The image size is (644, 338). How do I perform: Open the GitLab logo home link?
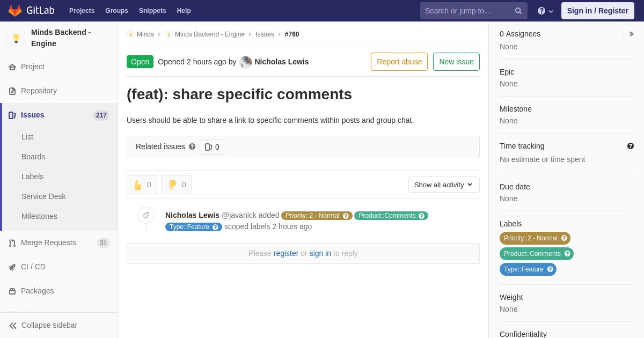coord(32,11)
